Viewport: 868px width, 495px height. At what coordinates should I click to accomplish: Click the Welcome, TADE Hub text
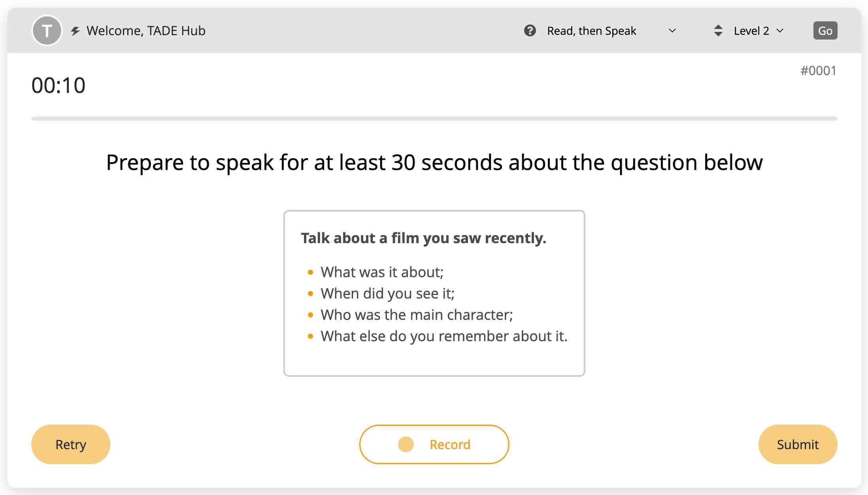point(146,30)
